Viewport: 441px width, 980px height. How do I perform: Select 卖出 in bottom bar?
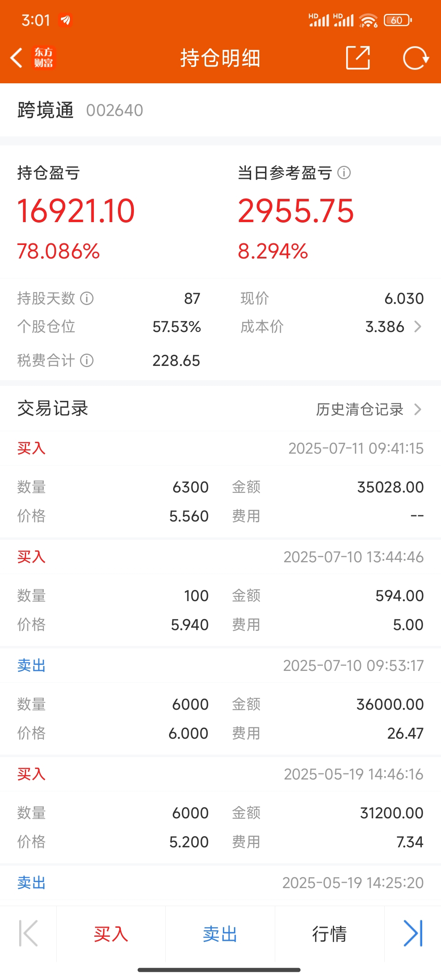point(220,934)
